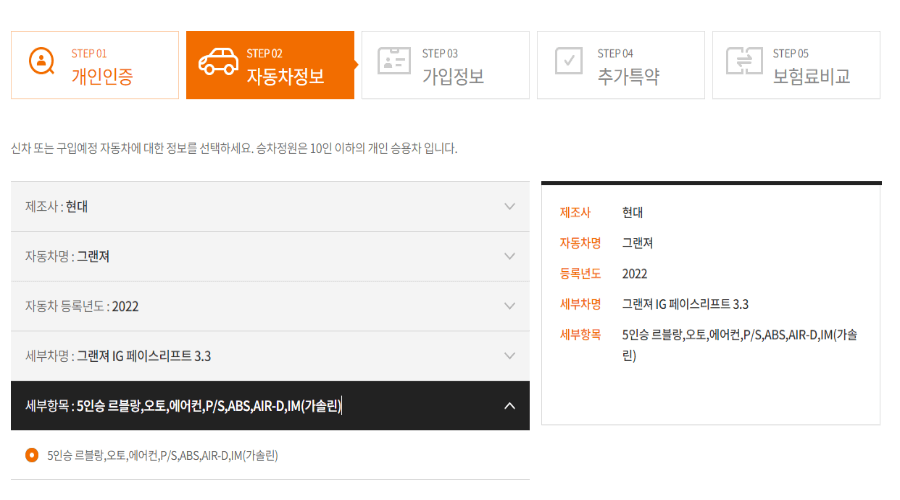Click the summary value 현대
The image size is (900, 500).
633,212
